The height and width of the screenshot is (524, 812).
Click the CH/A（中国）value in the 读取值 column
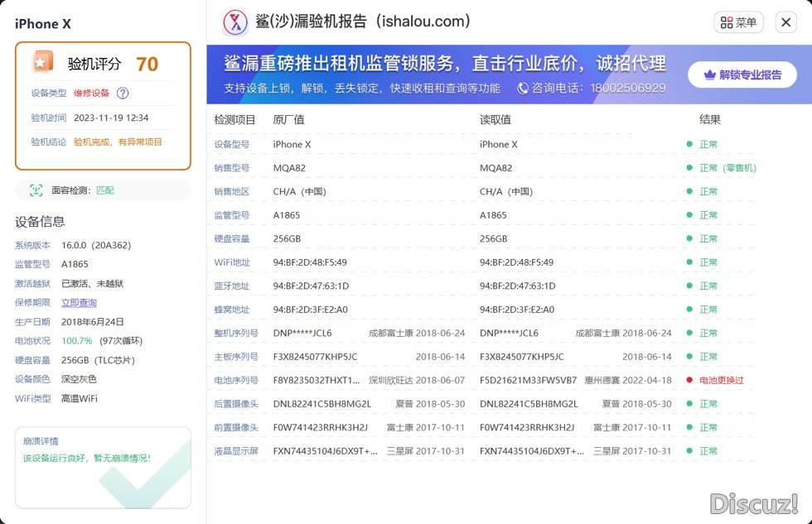click(506, 191)
